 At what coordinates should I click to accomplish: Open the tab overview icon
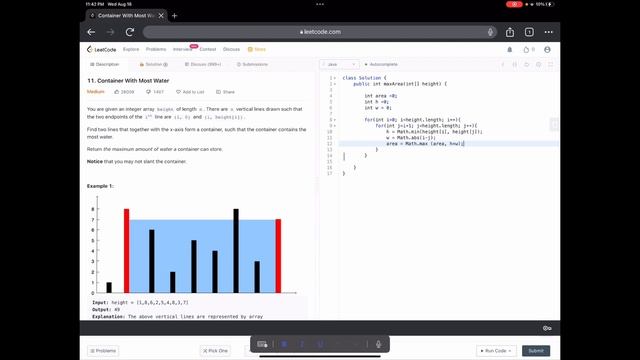pos(529,32)
